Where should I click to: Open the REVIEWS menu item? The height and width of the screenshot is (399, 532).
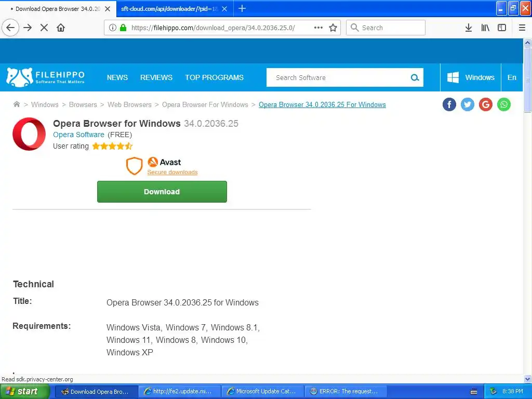coord(156,77)
